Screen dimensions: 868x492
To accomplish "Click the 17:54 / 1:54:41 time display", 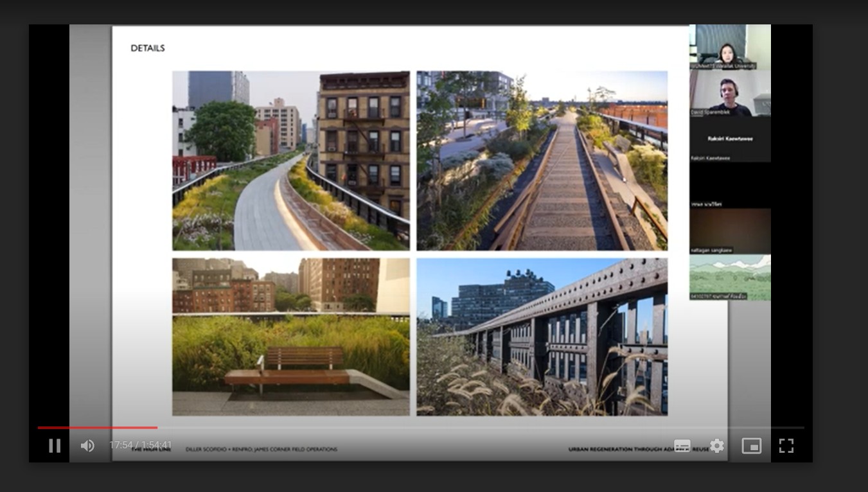I will 140,445.
